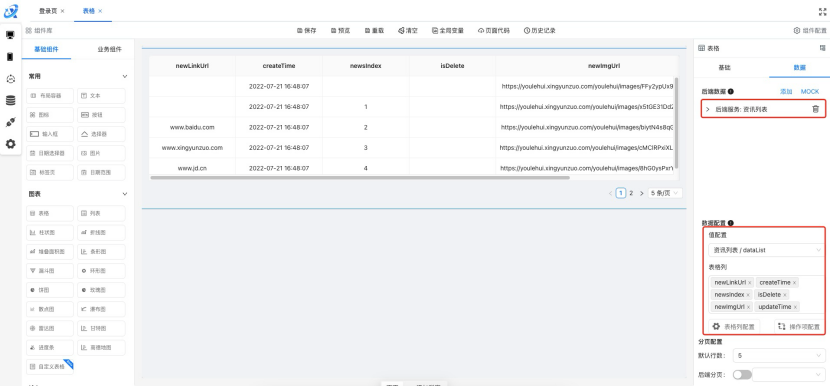830x386 pixels.
Task: Select the 漏斗图 funnel chart component
Action: [x=50, y=271]
